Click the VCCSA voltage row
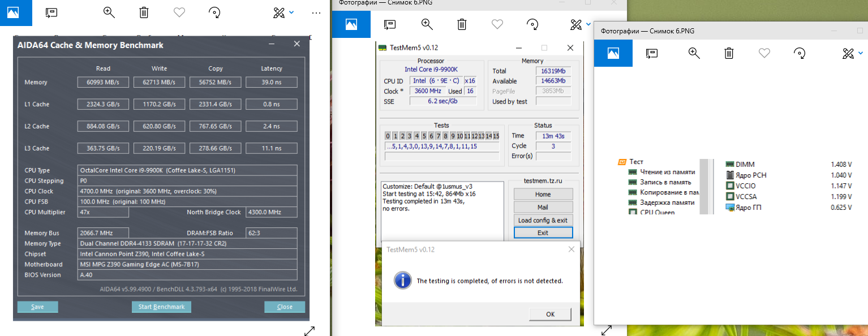868x336 pixels. (x=789, y=196)
